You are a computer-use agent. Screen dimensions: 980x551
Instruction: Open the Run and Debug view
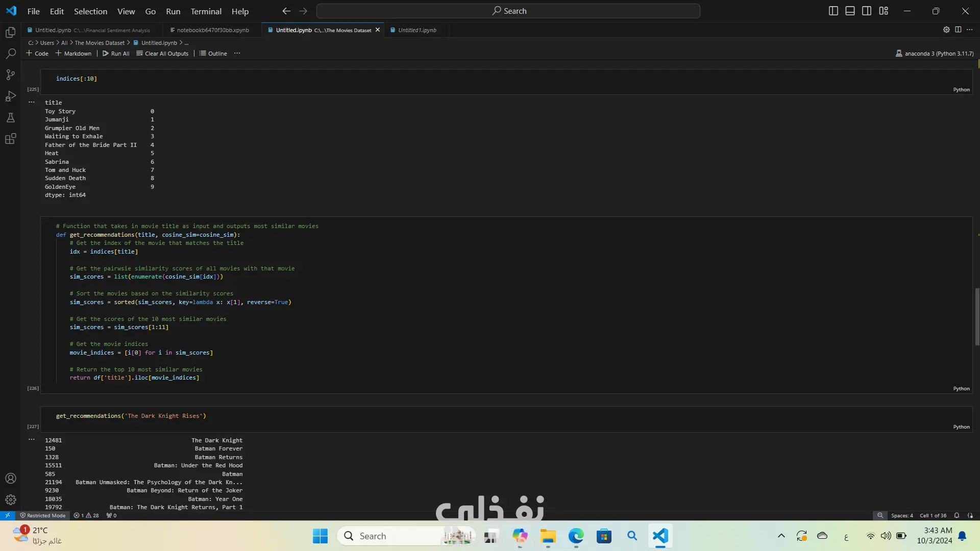10,96
